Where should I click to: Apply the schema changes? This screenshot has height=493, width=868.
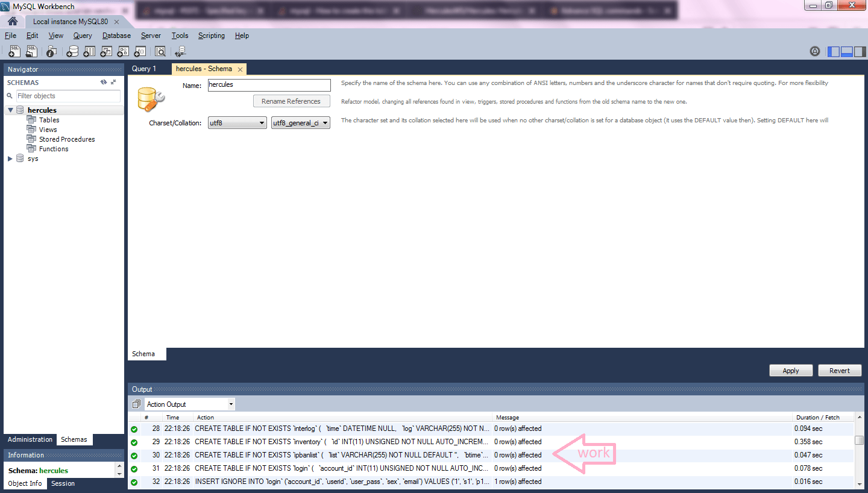791,370
